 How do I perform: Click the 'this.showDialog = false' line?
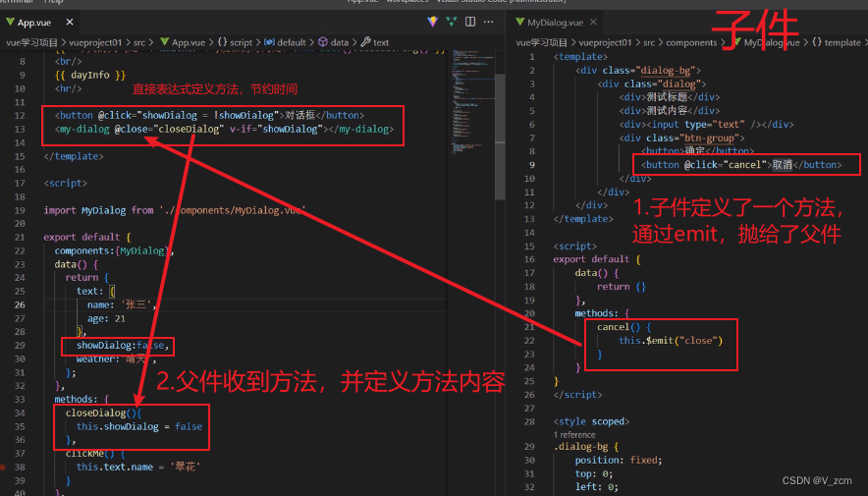(x=139, y=426)
